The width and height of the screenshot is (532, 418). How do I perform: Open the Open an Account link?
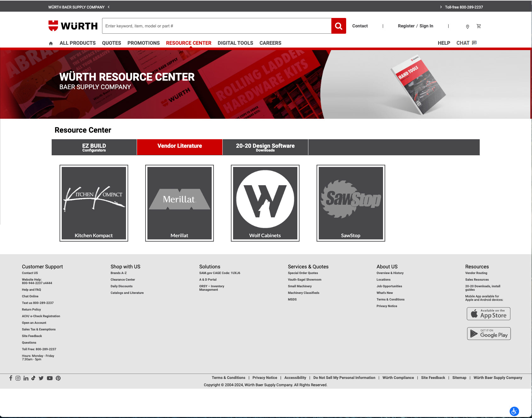[x=34, y=323]
